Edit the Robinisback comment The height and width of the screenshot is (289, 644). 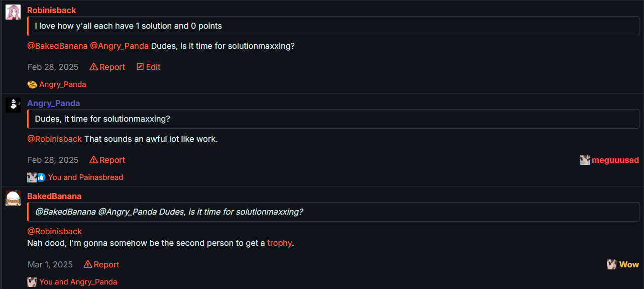149,67
